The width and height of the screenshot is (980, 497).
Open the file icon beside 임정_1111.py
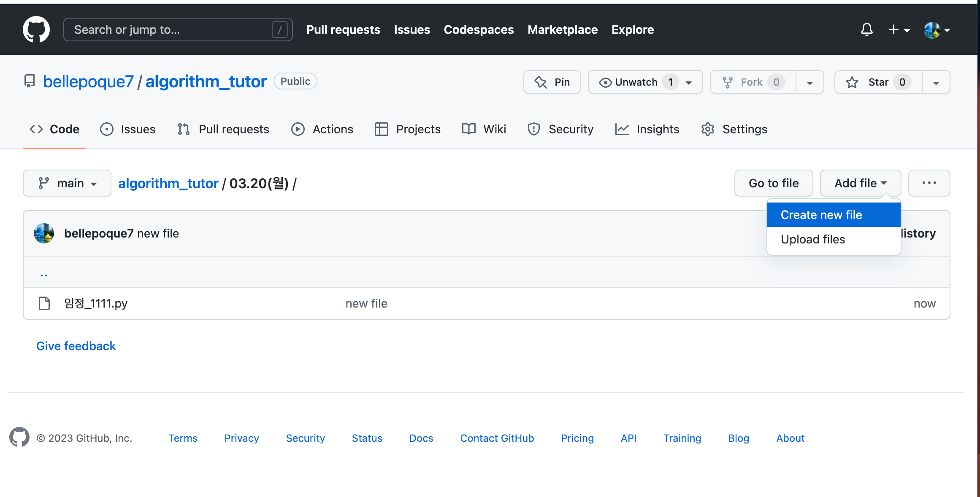[x=44, y=303]
